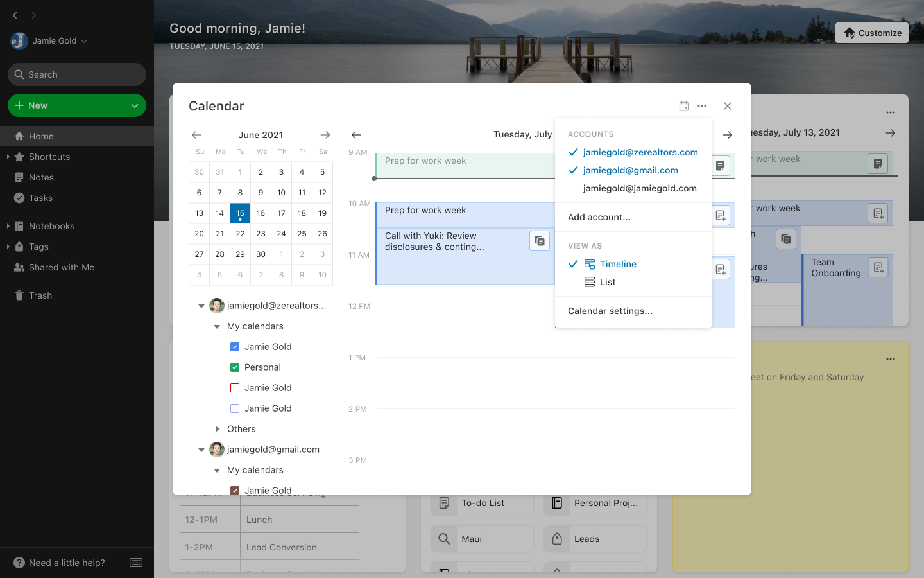This screenshot has height=578, width=924.
Task: Open keyboard shortcuts icon at bottom
Action: (x=136, y=563)
